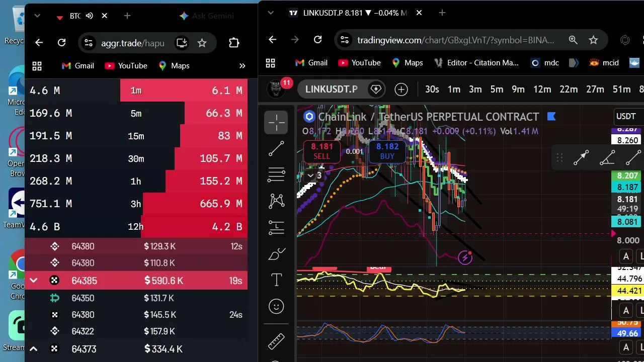View site information for tradingview.com
644x362 pixels.
click(344, 40)
